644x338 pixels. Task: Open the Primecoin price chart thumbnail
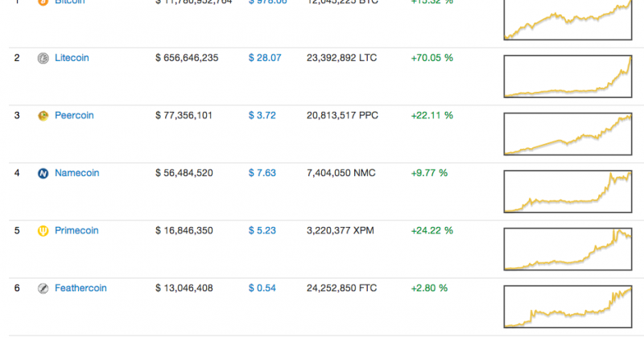568,249
